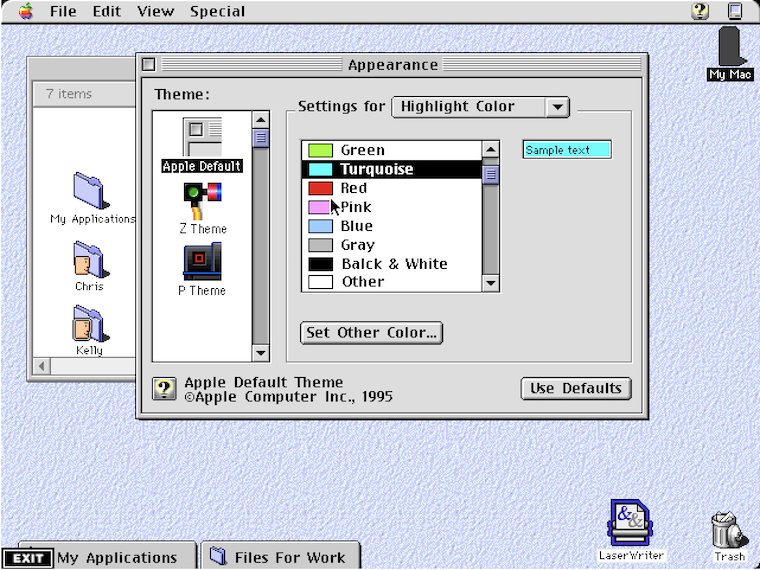Pick the Gray color swatch
This screenshot has width=760, height=570.
[x=320, y=245]
